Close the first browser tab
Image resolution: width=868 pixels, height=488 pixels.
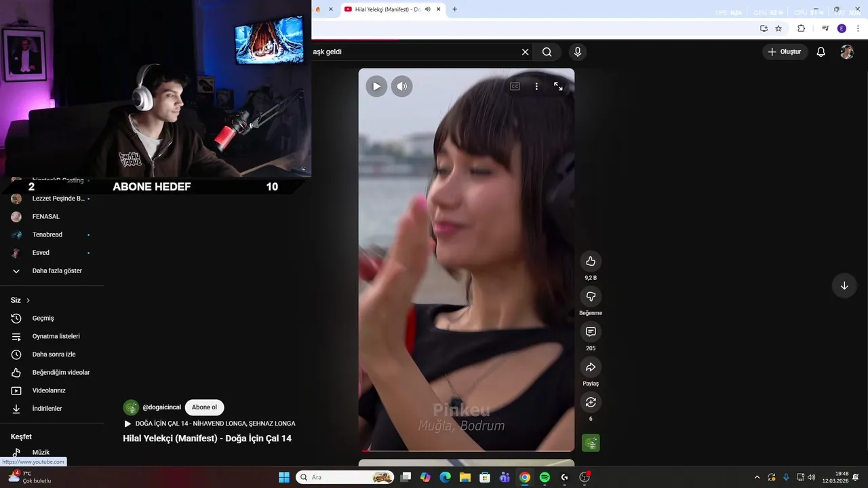click(x=331, y=9)
